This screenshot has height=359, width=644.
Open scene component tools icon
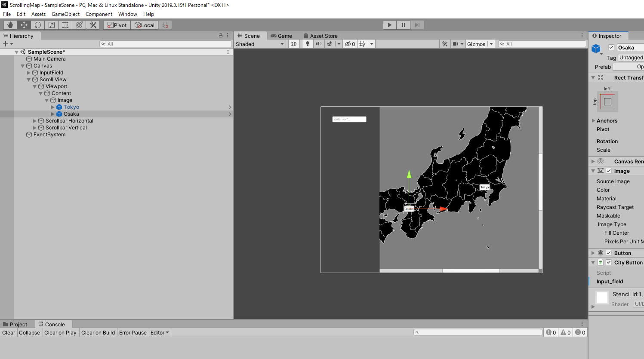point(445,44)
